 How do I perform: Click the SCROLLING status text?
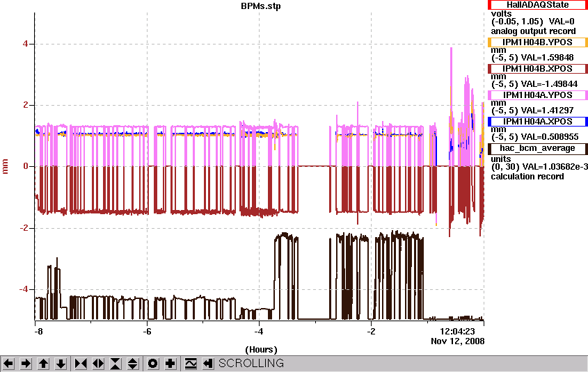point(251,364)
